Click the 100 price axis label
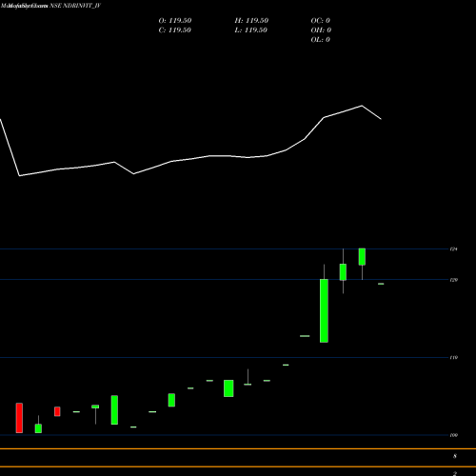The image size is (476, 476). [454, 435]
